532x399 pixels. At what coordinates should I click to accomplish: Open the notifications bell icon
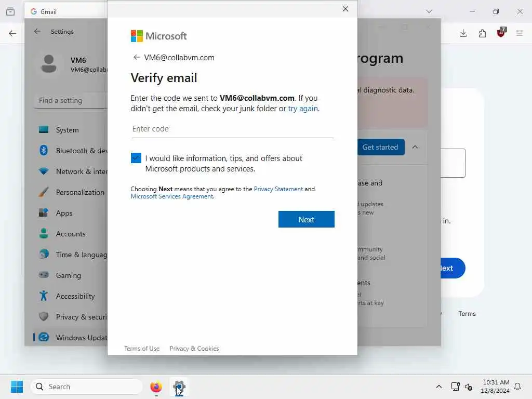pyautogui.click(x=517, y=387)
